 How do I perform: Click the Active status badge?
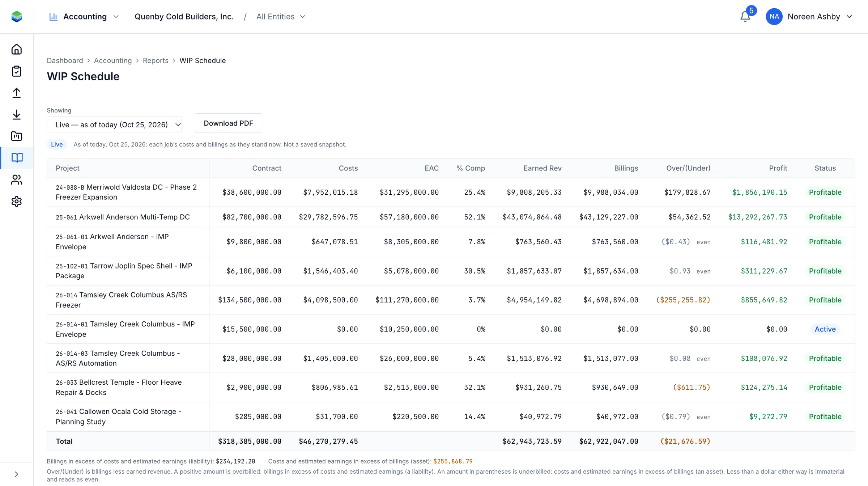pyautogui.click(x=825, y=329)
